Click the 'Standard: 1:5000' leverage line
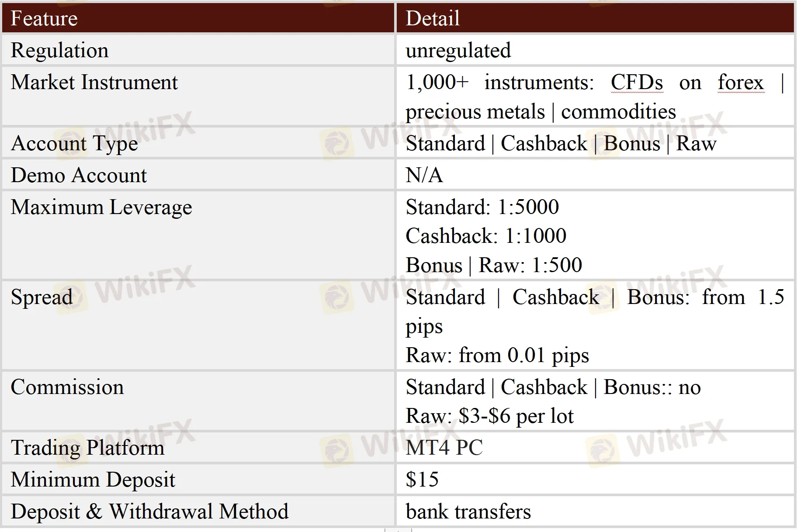The height and width of the screenshot is (532, 797). point(482,207)
